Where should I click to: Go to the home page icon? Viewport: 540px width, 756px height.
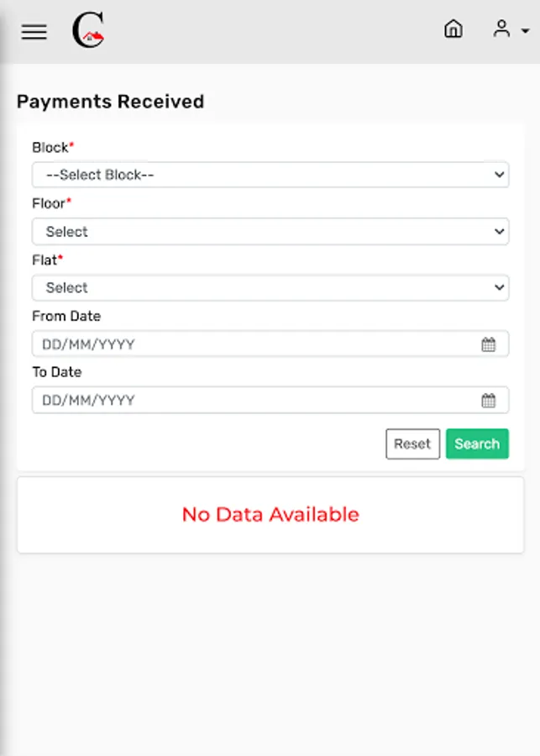pos(453,29)
